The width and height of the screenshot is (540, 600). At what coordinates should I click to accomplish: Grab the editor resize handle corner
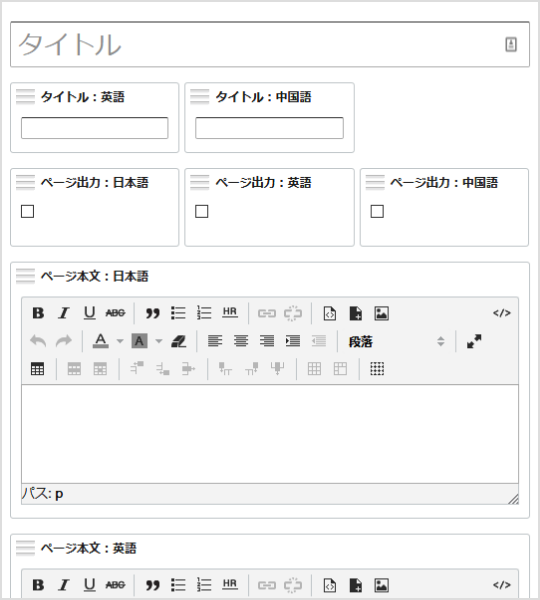513,499
